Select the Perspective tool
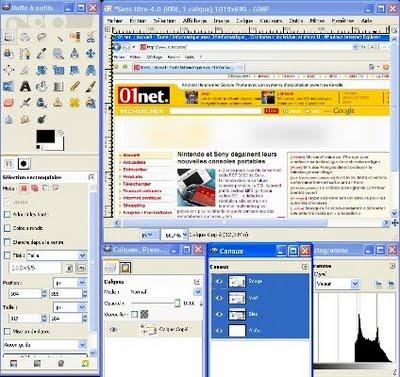This screenshot has width=400, height=377. click(91, 70)
